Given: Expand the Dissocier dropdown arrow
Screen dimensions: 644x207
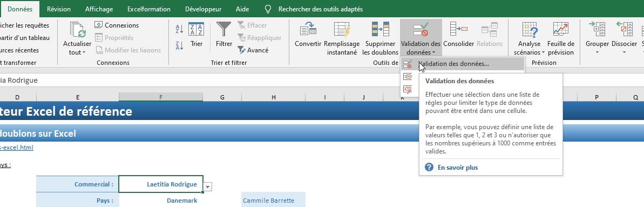Looking at the screenshot, I should (624, 52).
